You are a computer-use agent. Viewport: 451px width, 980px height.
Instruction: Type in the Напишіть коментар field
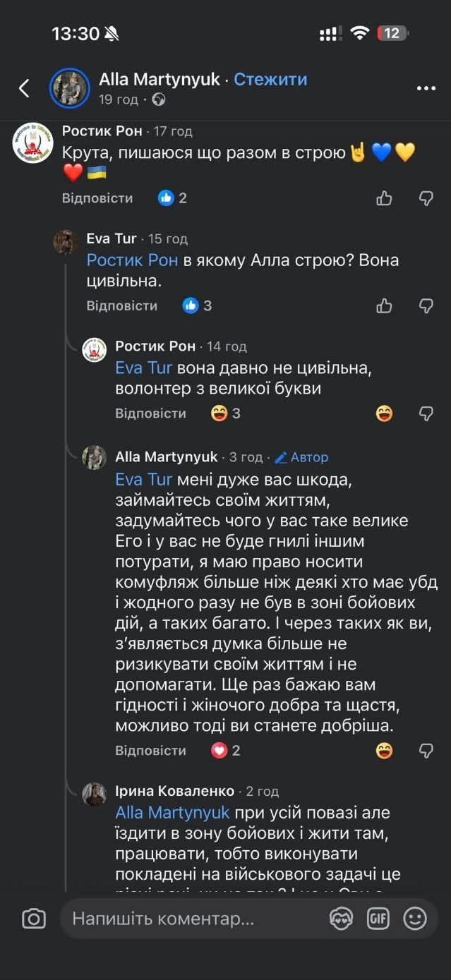pos(191,919)
